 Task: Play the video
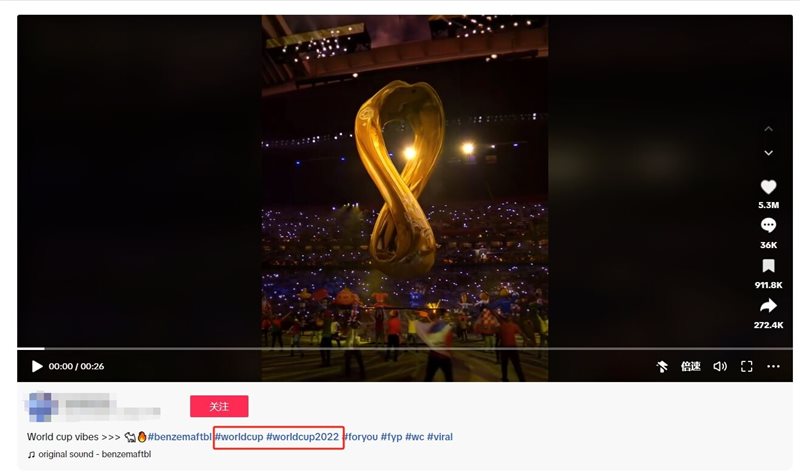point(37,366)
